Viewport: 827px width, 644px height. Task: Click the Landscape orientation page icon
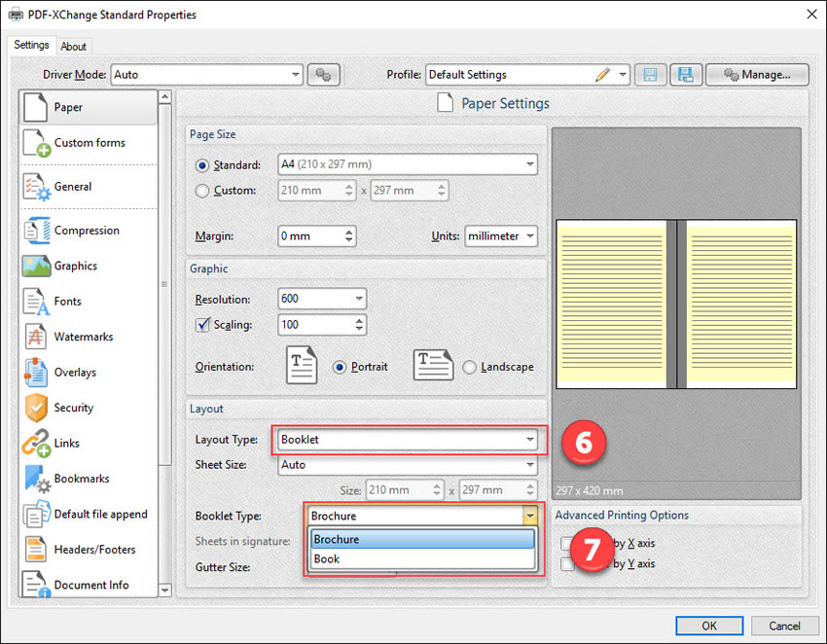(x=433, y=365)
